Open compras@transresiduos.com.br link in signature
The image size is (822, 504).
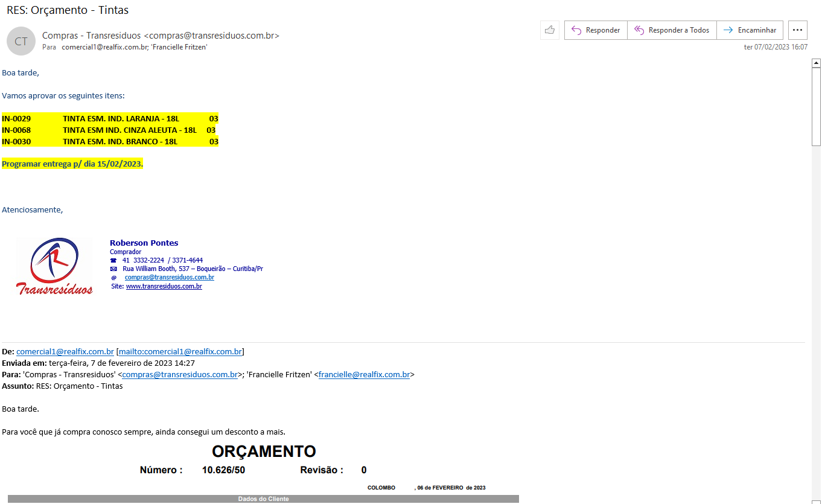169,277
